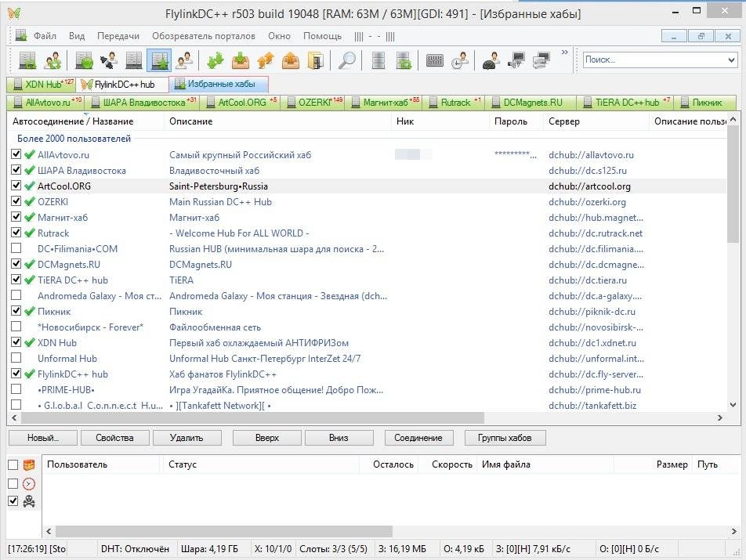Open the Помощь menu

pyautogui.click(x=323, y=36)
